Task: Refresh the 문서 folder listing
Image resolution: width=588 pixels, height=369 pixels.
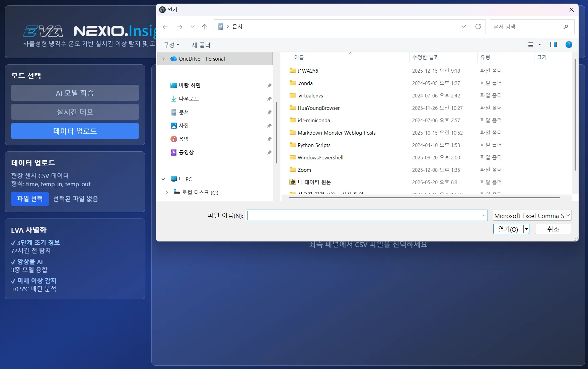Action: coord(478,26)
